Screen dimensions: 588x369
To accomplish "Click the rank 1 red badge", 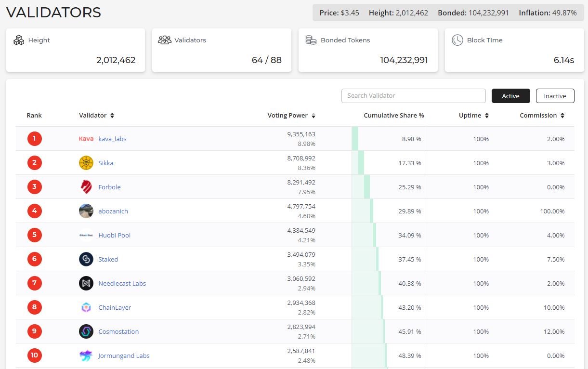I will [35, 139].
